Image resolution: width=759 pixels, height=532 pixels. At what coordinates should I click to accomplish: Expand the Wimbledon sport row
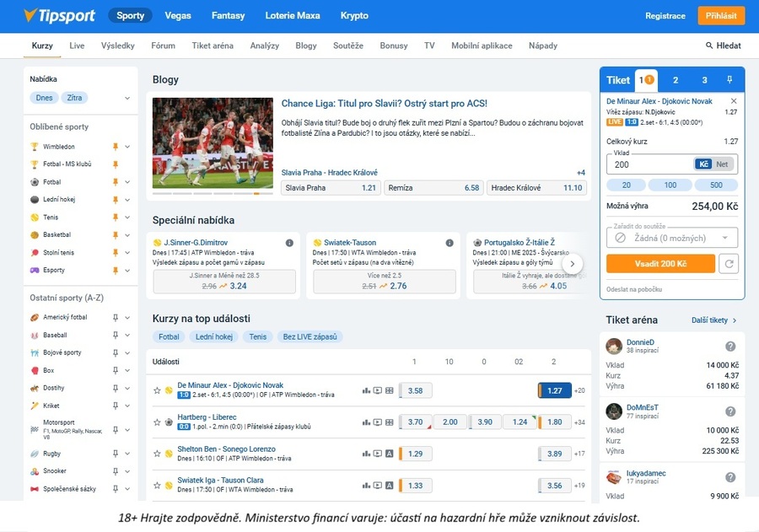[x=127, y=147]
